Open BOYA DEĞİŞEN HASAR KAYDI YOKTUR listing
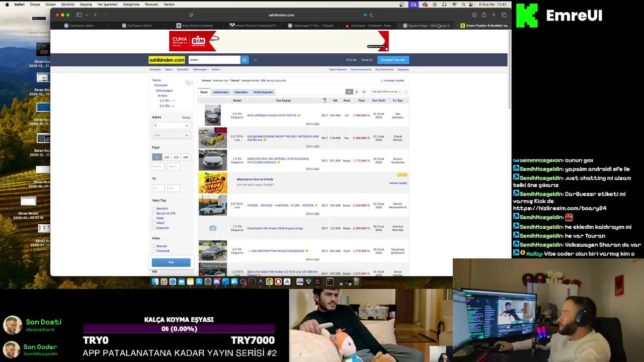644x362 pixels. click(272, 116)
